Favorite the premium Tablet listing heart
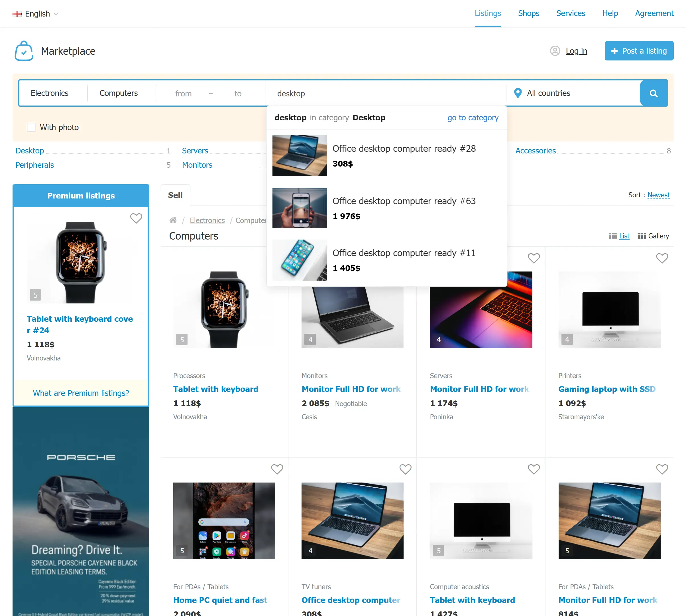The height and width of the screenshot is (616, 686). tap(136, 218)
